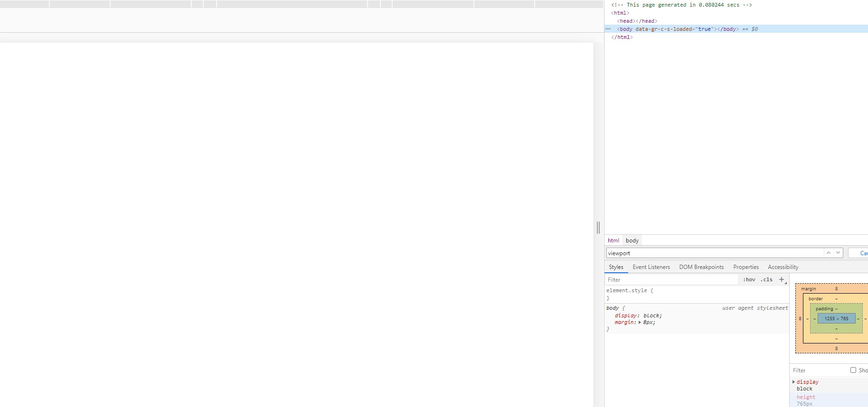This screenshot has width=868, height=407.
Task: Click the top margin value 8 in box model
Action: 836,288
